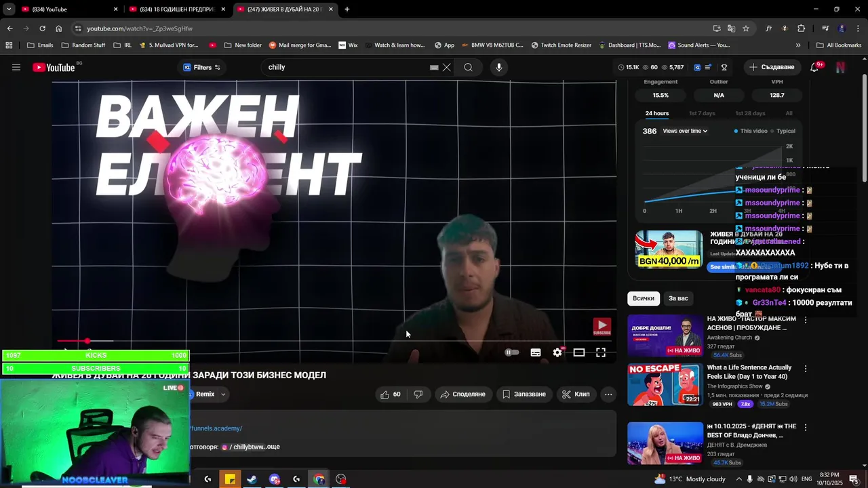Open the YouTube hamburger guide menu
Screen dimensions: 868x488
click(16, 67)
